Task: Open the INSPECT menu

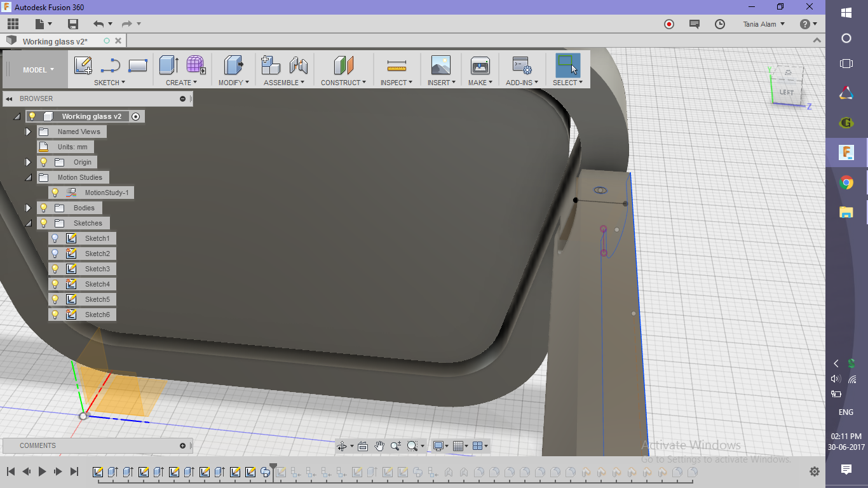Action: coord(396,83)
